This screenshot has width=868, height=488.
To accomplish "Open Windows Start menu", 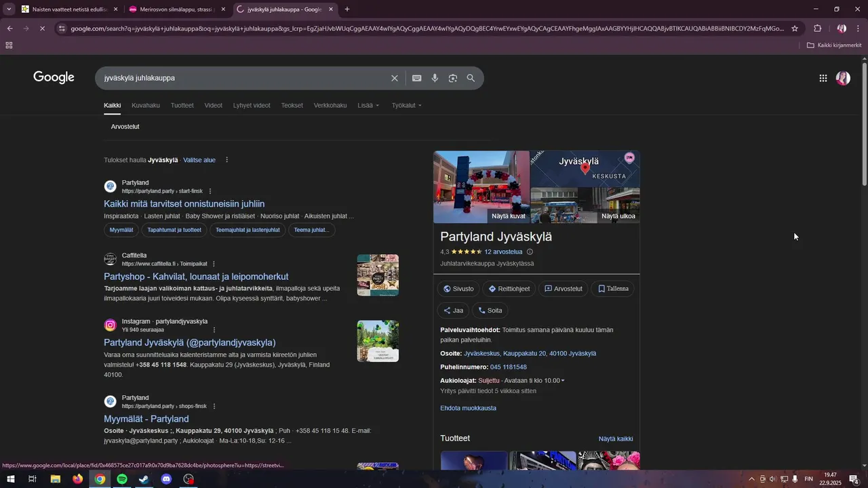I will point(11,479).
